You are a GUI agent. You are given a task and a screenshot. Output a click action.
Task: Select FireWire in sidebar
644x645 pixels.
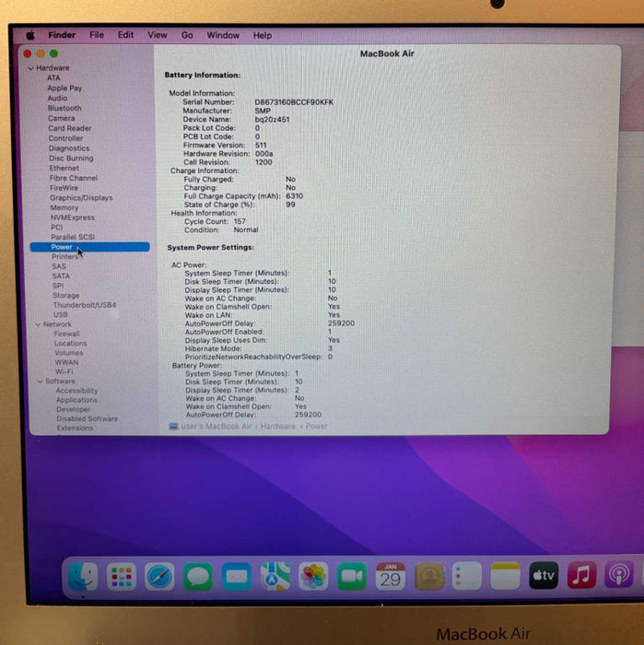tap(64, 188)
